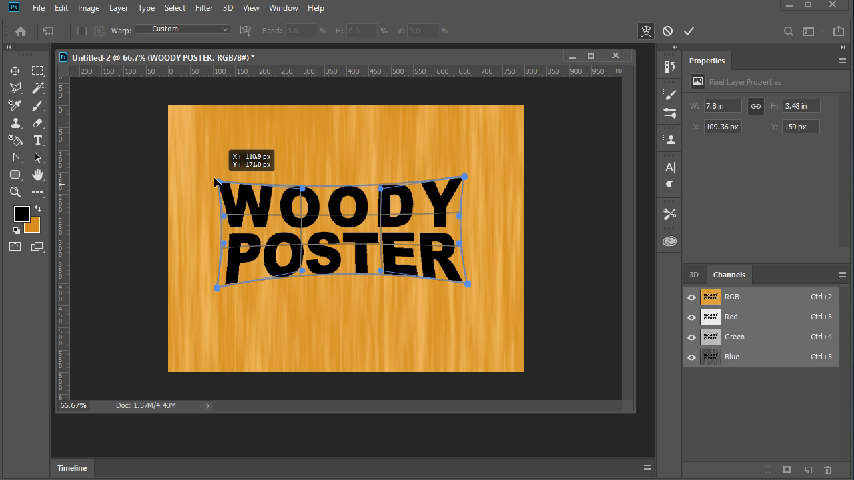Switch to the 3D panel tab
Viewport: 854px width, 480px height.
coord(694,275)
